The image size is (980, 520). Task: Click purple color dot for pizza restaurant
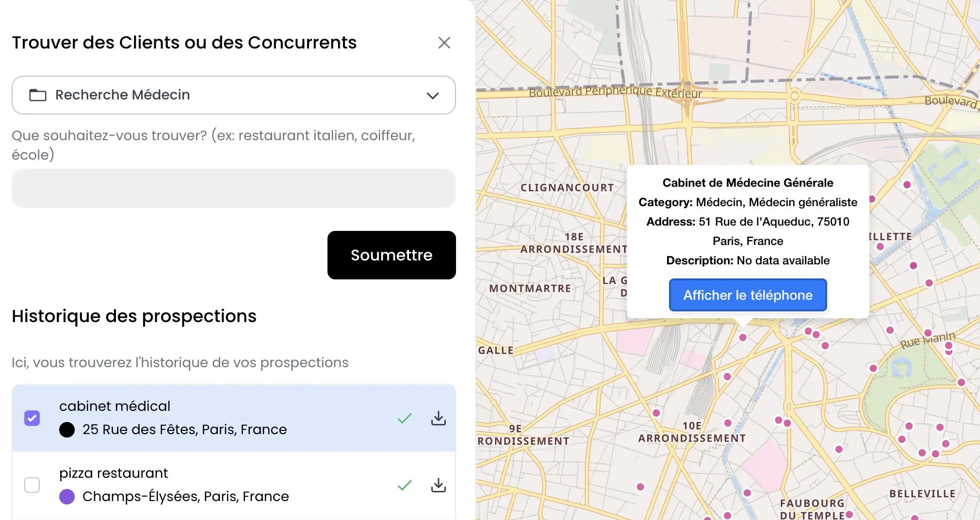coord(67,497)
